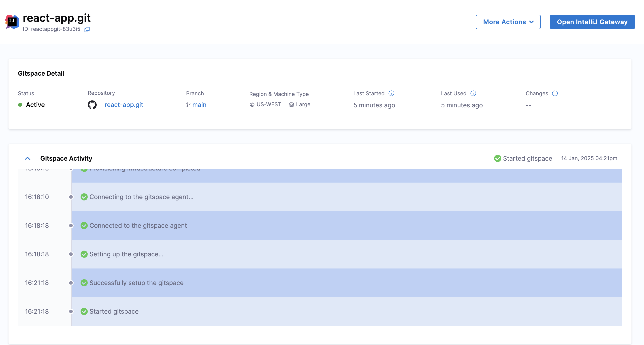Click the branch icon beside main
The image size is (644, 345).
coord(188,105)
